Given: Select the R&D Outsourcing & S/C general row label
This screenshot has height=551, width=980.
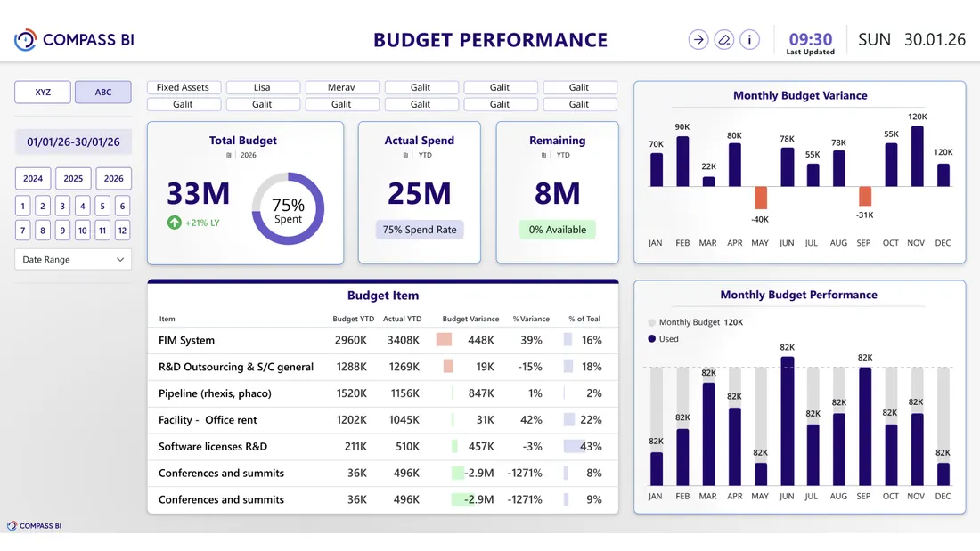Looking at the screenshot, I should point(235,367).
